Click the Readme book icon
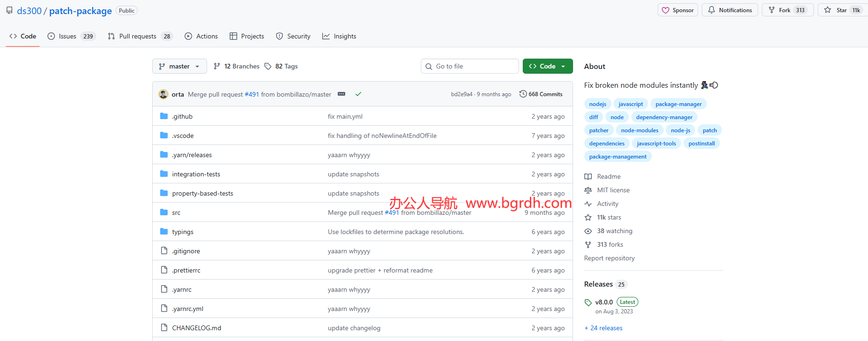Screen dimensions: 868x341 pyautogui.click(x=588, y=177)
